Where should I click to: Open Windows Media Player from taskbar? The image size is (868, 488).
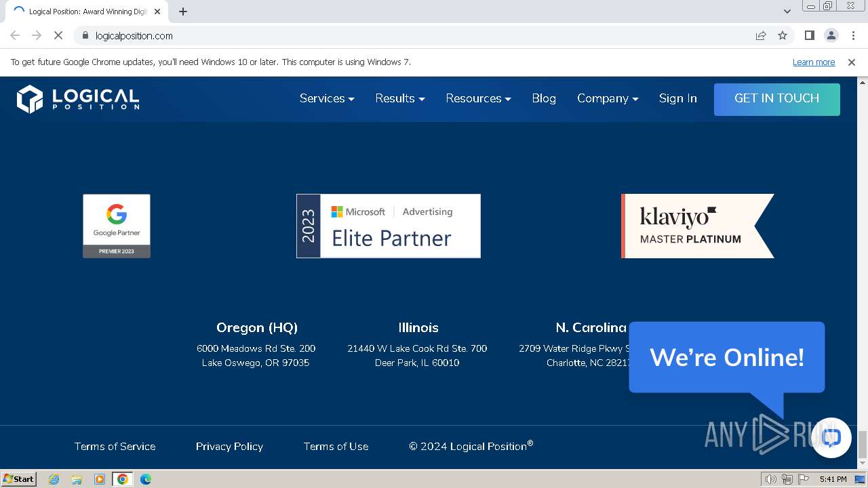100,479
